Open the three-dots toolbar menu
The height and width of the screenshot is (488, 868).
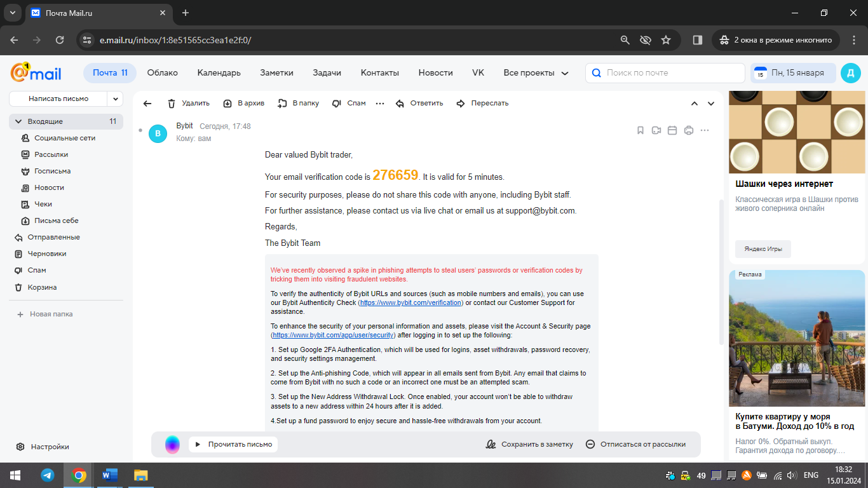pos(380,104)
